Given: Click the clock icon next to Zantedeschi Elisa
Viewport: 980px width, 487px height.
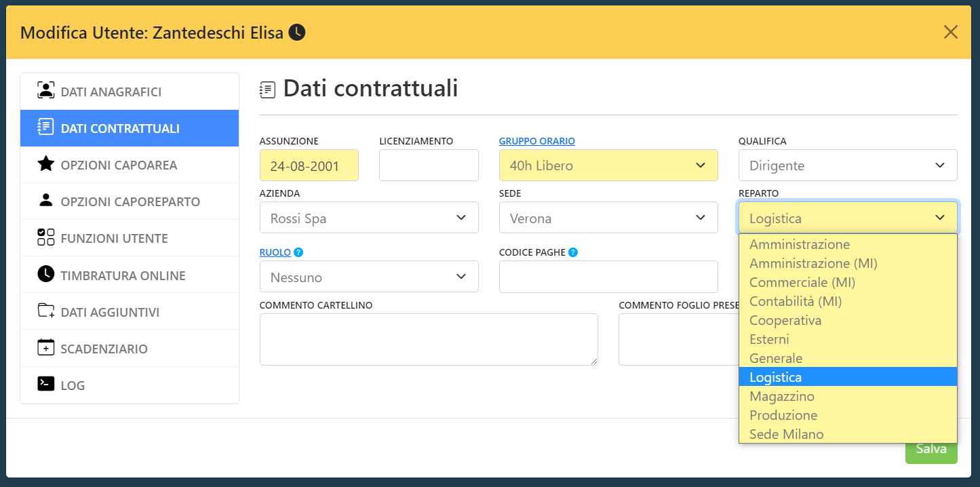Looking at the screenshot, I should pos(297,32).
